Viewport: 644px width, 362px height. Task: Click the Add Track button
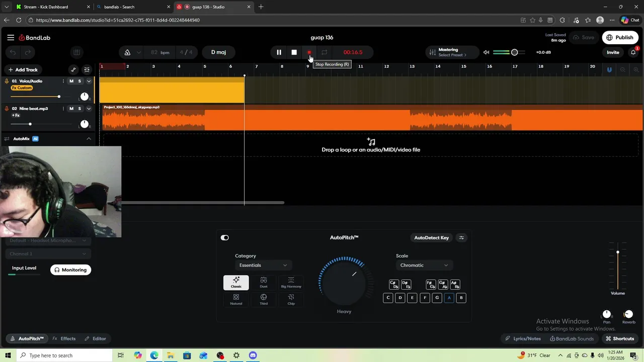pos(23,70)
